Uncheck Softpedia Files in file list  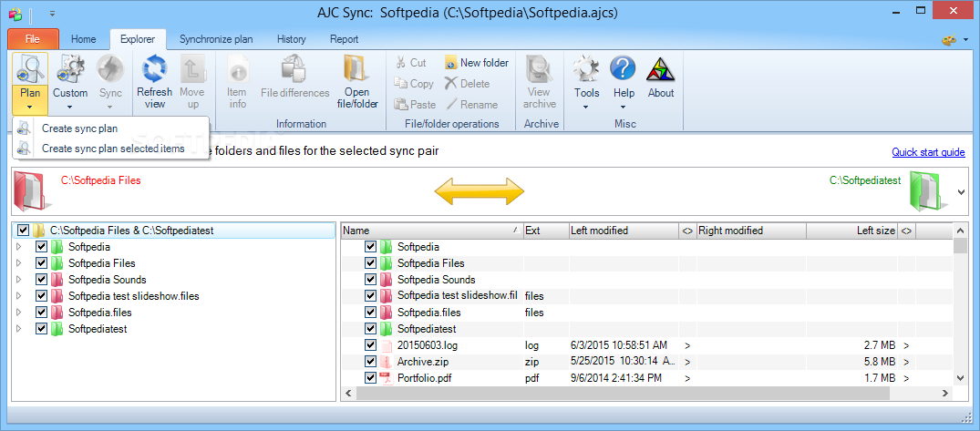(371, 263)
